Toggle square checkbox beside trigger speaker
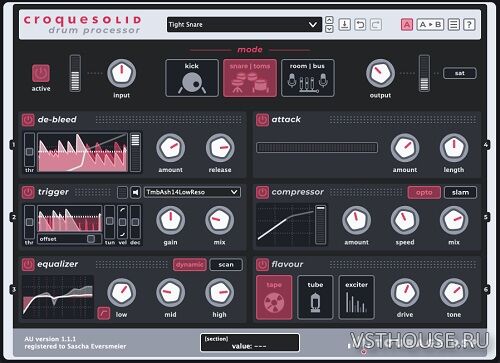The image size is (500, 363). pos(122,192)
